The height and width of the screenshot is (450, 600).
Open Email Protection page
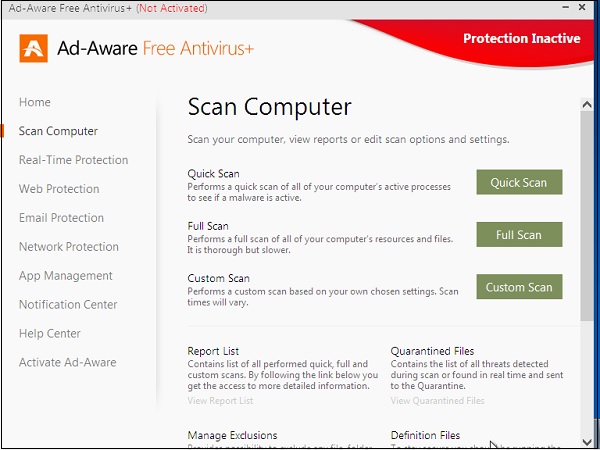click(61, 218)
